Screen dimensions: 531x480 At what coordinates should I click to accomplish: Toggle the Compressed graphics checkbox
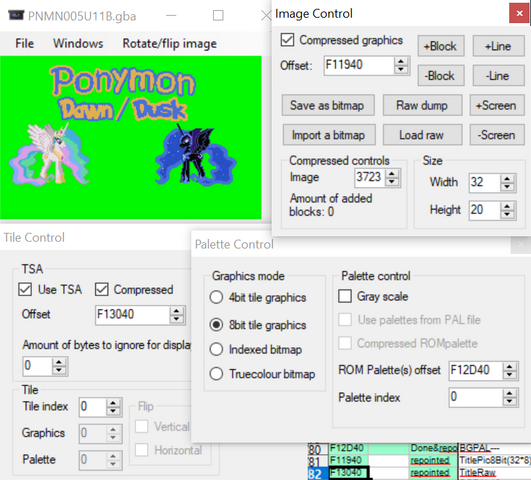[288, 40]
